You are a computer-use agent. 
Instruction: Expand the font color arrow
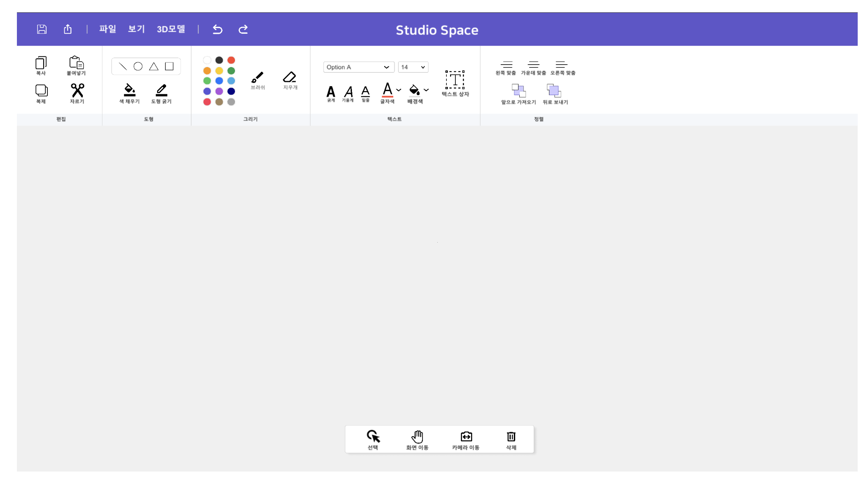coord(399,90)
